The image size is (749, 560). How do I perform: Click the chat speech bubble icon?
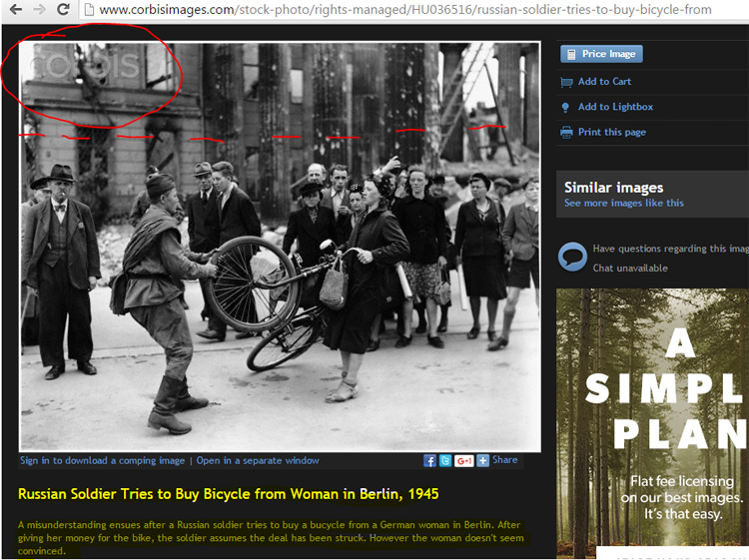click(572, 258)
